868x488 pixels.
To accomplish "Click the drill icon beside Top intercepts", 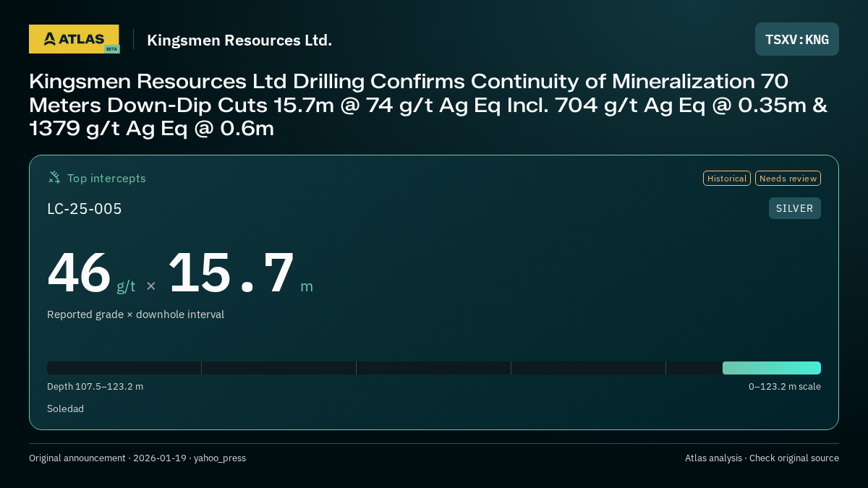I will tap(54, 177).
